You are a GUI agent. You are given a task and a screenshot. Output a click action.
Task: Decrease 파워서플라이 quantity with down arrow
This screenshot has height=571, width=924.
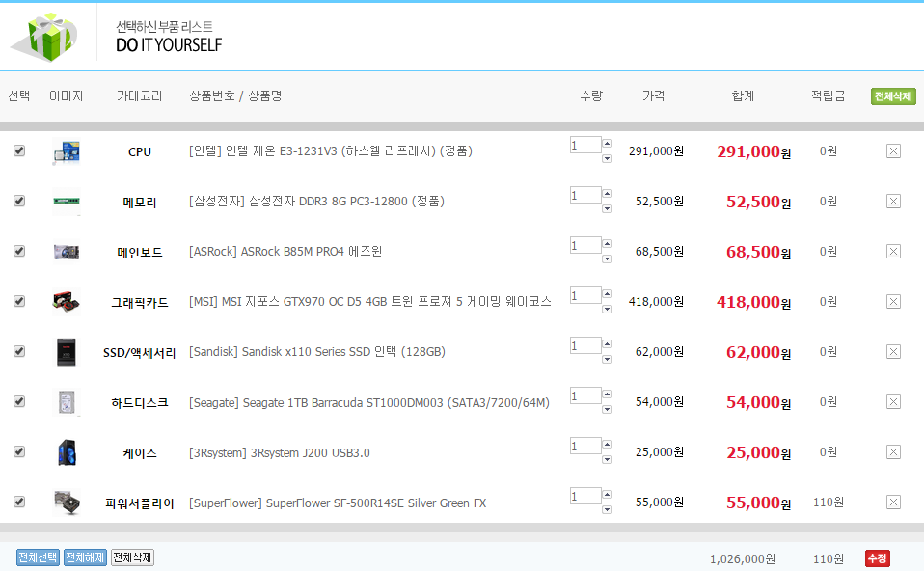(607, 509)
